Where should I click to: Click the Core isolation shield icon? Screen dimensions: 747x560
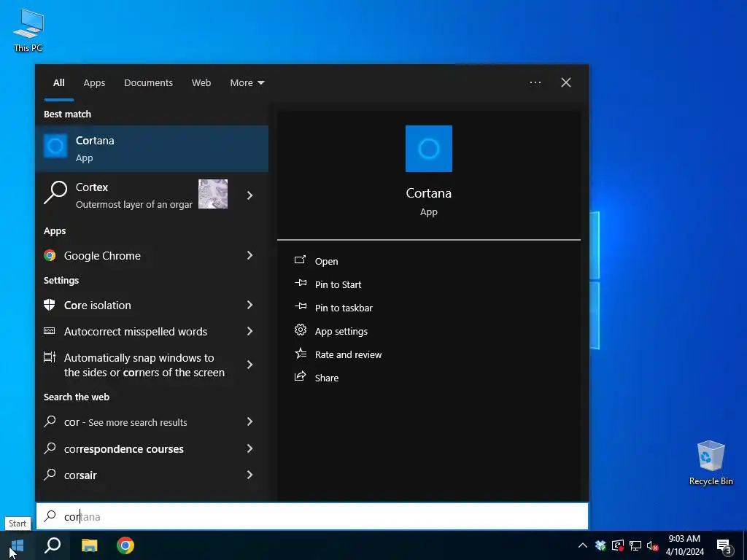50,305
